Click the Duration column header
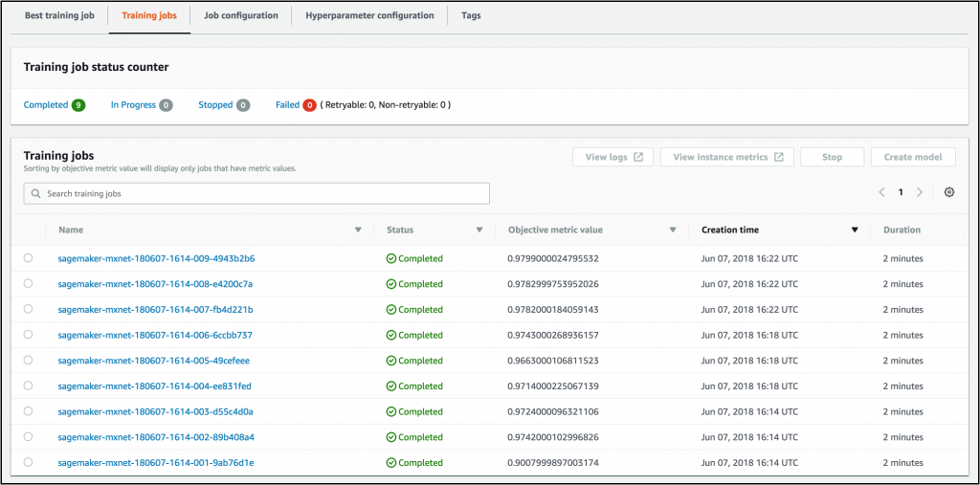The image size is (980, 485). coord(902,230)
